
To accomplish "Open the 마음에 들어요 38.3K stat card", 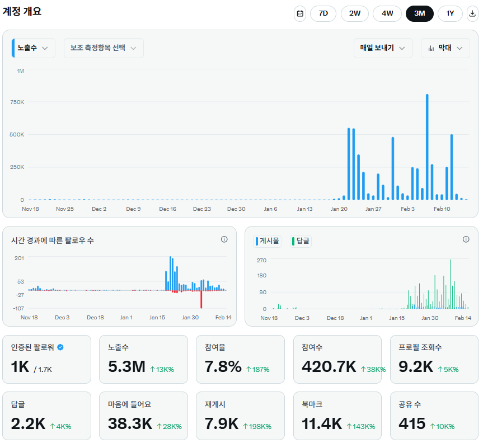I will click(x=143, y=416).
